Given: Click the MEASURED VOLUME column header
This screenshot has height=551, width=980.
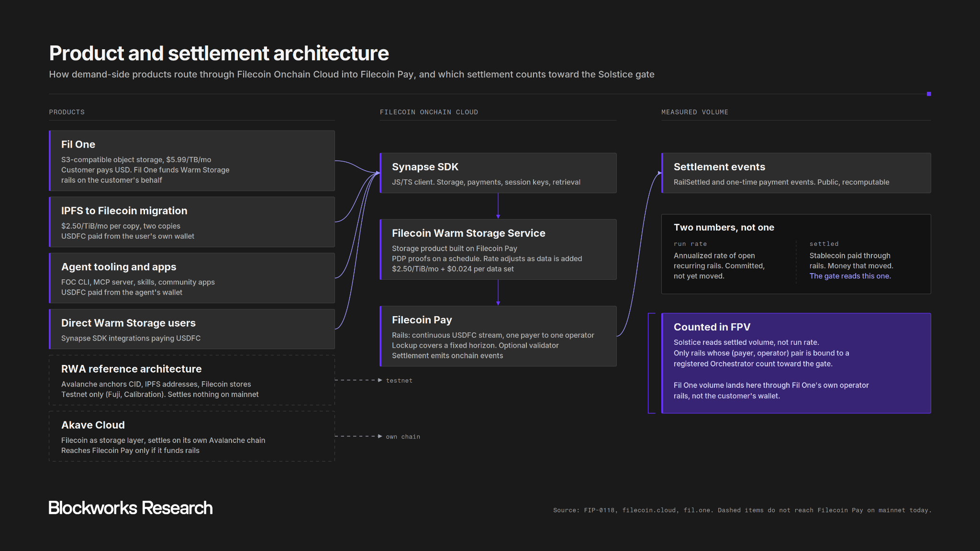Looking at the screenshot, I should 694,112.
